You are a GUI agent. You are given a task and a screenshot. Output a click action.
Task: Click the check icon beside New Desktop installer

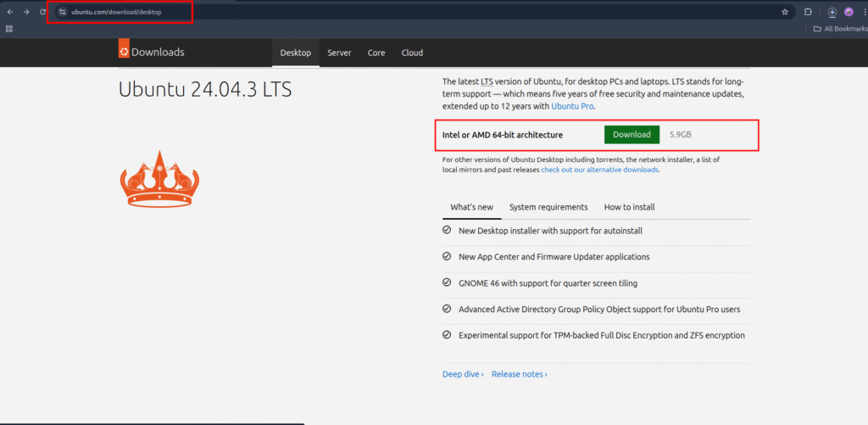tap(447, 230)
